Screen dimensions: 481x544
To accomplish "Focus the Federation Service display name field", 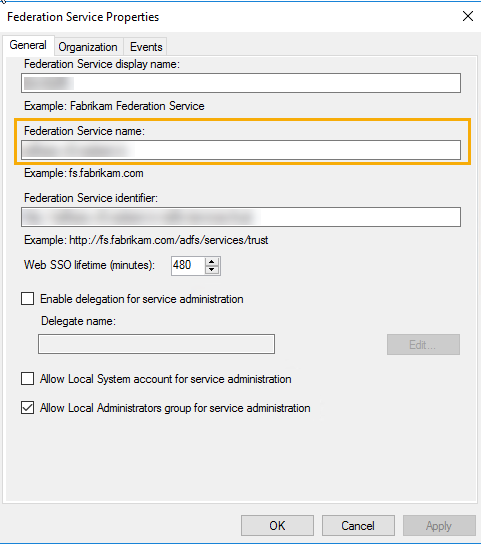I will (x=241, y=83).
